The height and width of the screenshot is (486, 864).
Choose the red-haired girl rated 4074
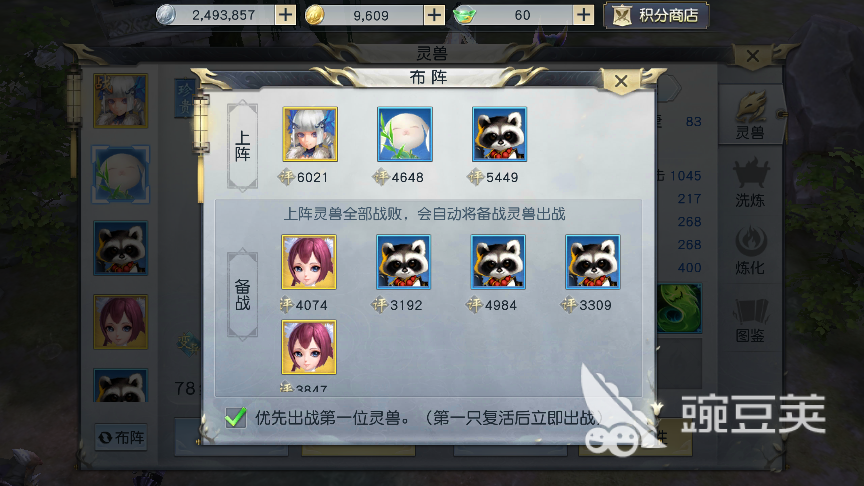click(309, 262)
